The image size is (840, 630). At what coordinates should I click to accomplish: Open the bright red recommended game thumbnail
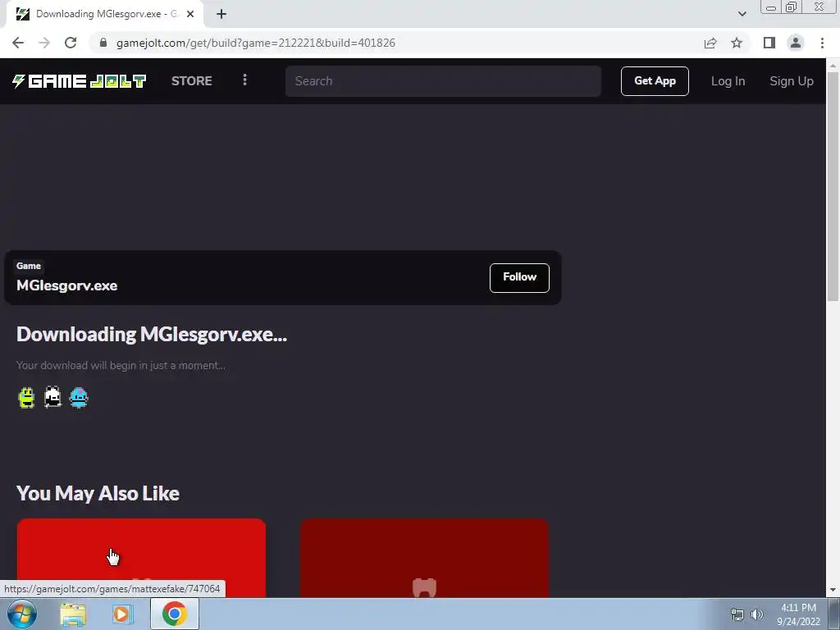[141, 558]
